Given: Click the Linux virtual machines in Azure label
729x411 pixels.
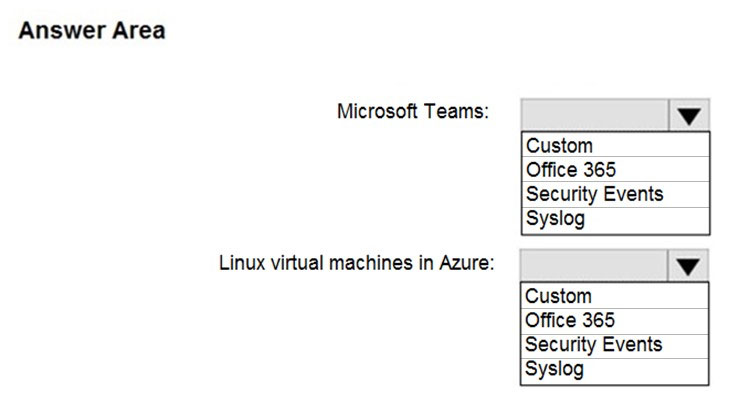Looking at the screenshot, I should [357, 263].
